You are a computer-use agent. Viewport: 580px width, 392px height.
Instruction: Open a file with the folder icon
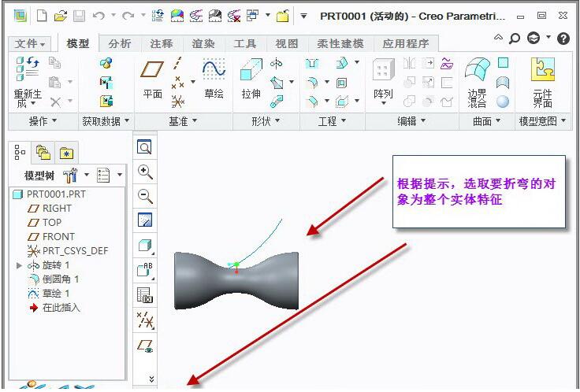(61, 16)
